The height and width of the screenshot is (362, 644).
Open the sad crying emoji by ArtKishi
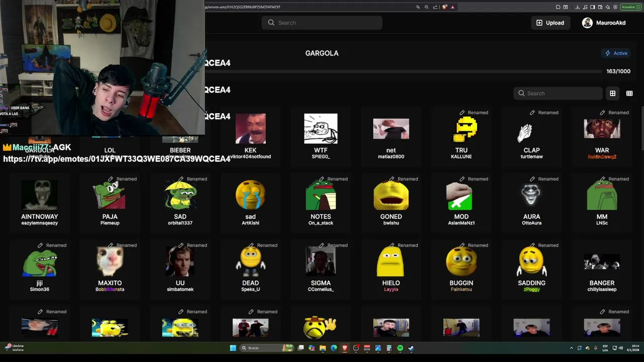pyautogui.click(x=251, y=195)
